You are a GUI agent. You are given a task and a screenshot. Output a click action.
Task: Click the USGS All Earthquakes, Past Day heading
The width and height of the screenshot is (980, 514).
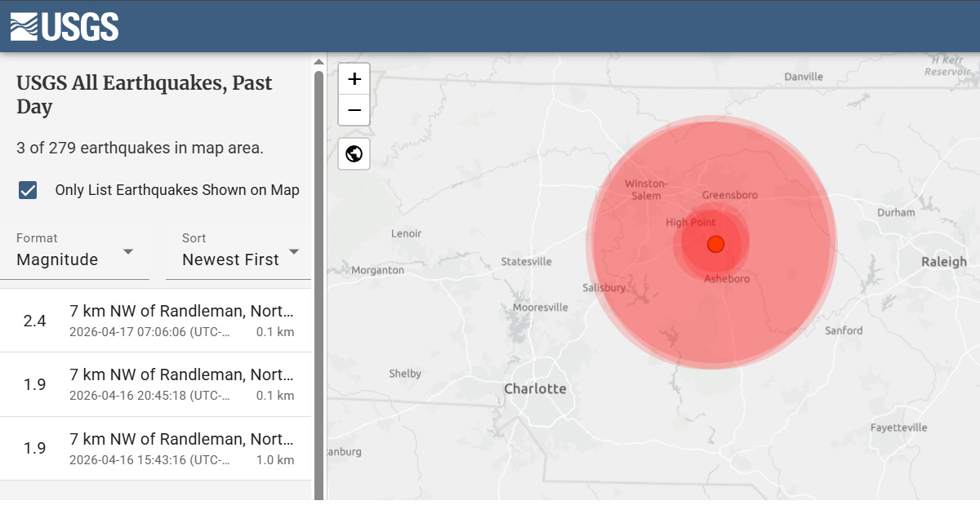pos(145,95)
